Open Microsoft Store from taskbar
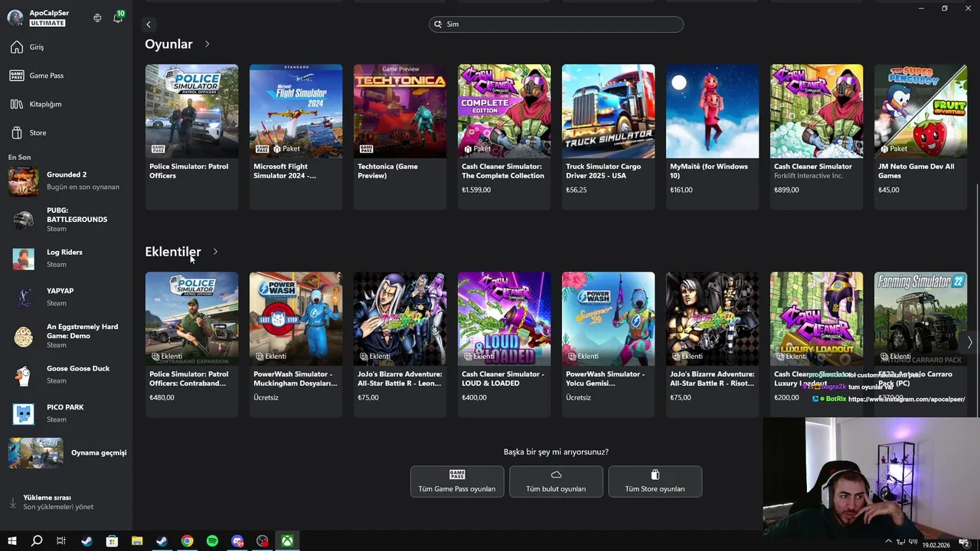This screenshot has width=980, height=551. point(112,541)
